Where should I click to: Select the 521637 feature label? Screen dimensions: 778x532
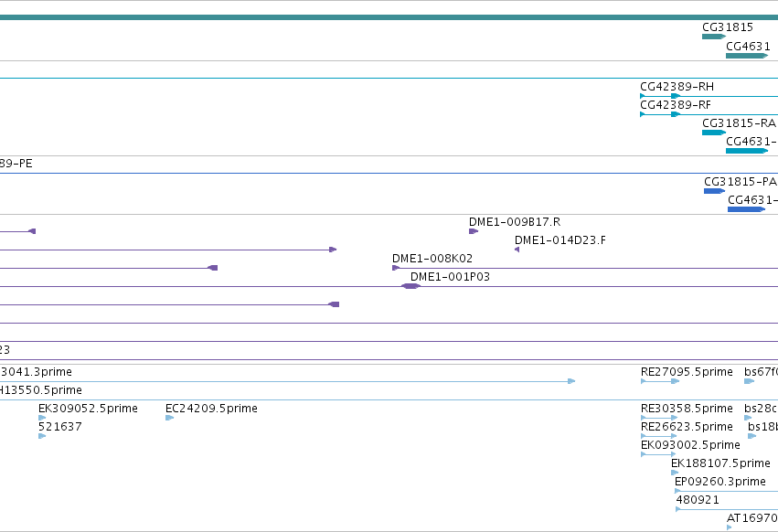[x=60, y=427]
